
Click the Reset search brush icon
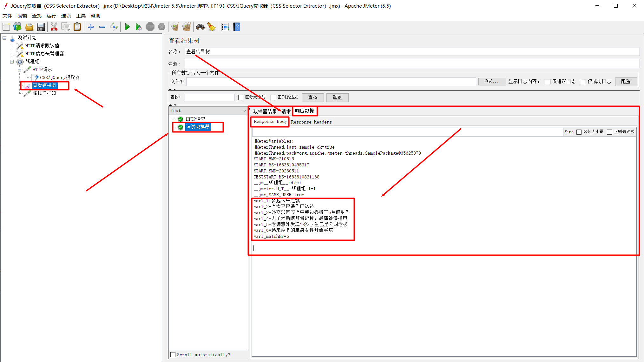click(212, 27)
